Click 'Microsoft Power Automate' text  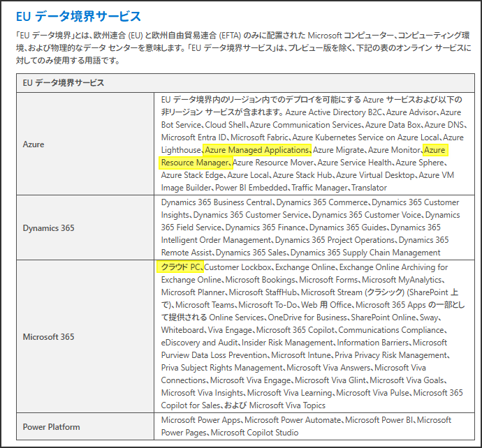(293, 420)
